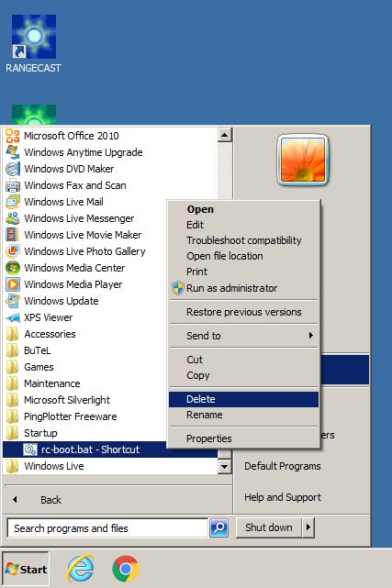Viewport: 392px width, 588px height.
Task: Open the Shut down options arrow
Action: [308, 527]
